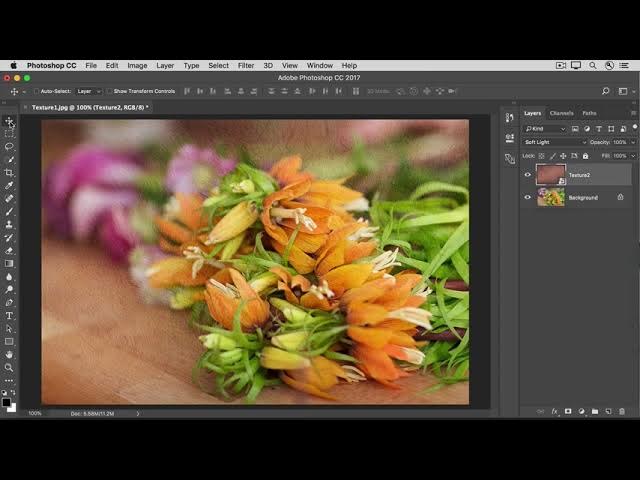
Task: Select the Lasso tool
Action: pos(10,147)
